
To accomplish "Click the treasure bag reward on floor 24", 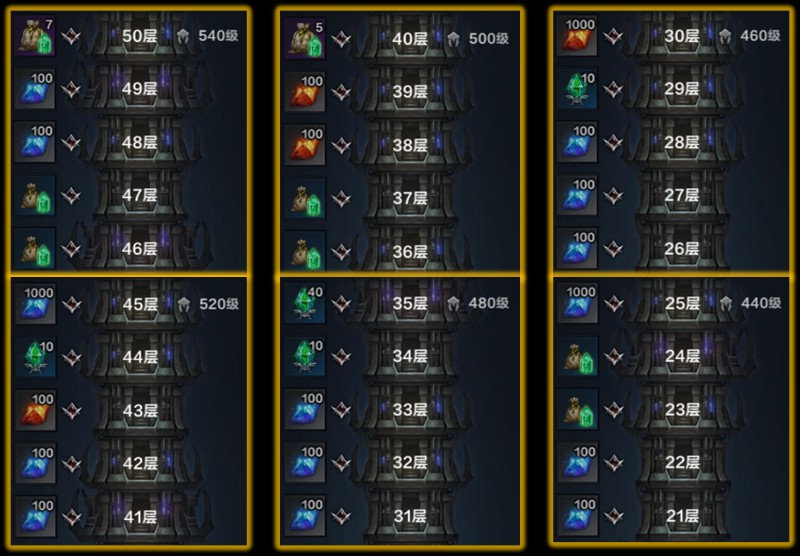I will point(577,357).
